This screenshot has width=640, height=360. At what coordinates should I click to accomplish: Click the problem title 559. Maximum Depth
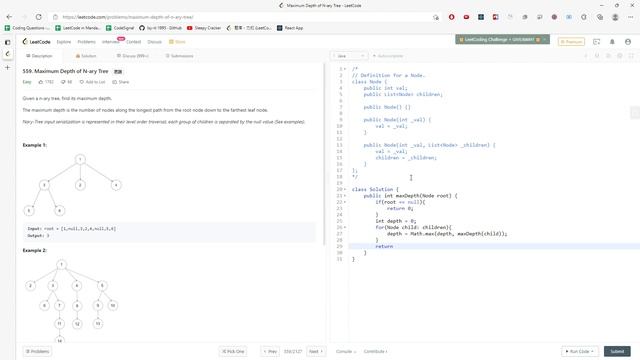pyautogui.click(x=65, y=71)
